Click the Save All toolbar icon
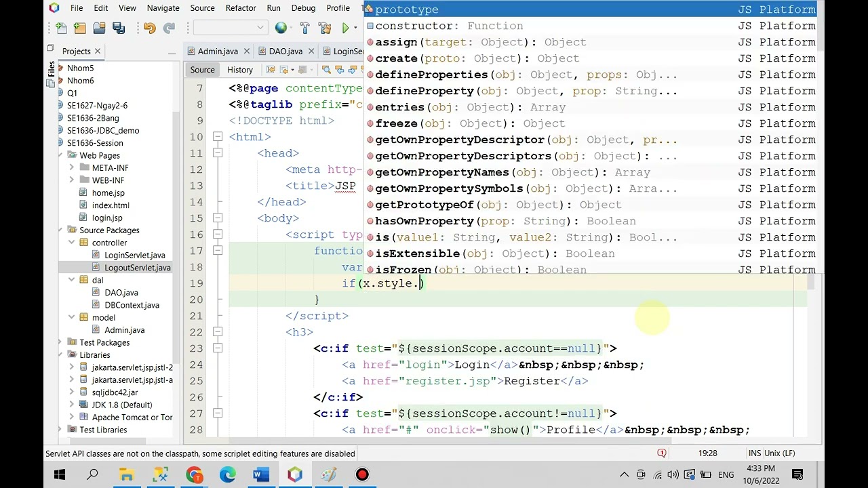Viewport: 868px width, 488px height. [119, 28]
